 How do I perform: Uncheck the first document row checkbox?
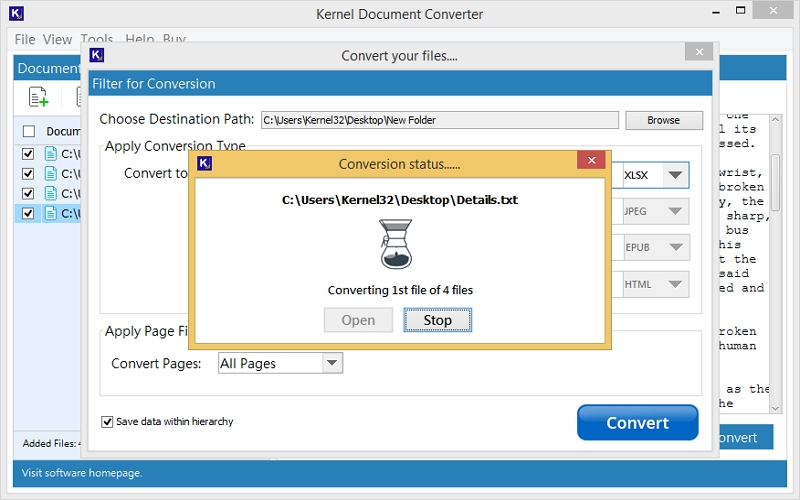[x=28, y=154]
